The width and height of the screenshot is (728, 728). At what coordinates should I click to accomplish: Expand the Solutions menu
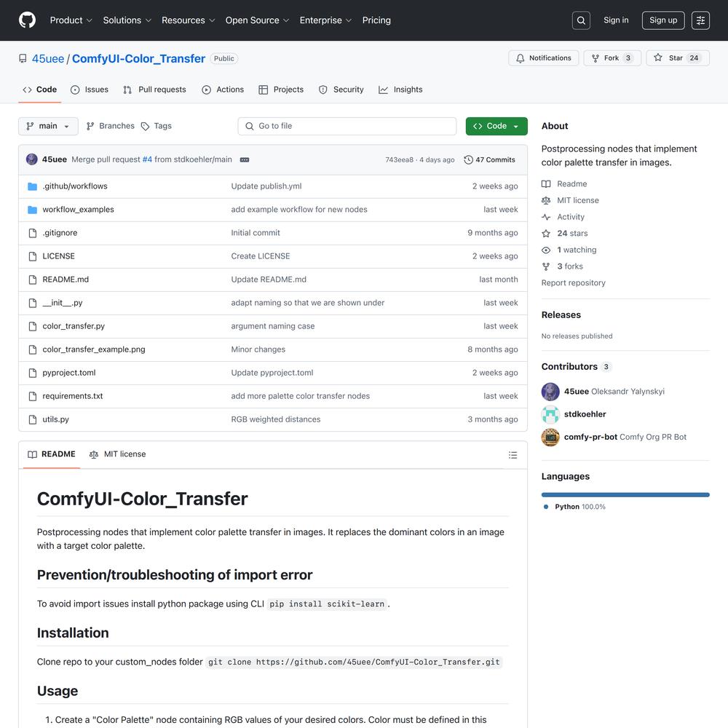[127, 20]
